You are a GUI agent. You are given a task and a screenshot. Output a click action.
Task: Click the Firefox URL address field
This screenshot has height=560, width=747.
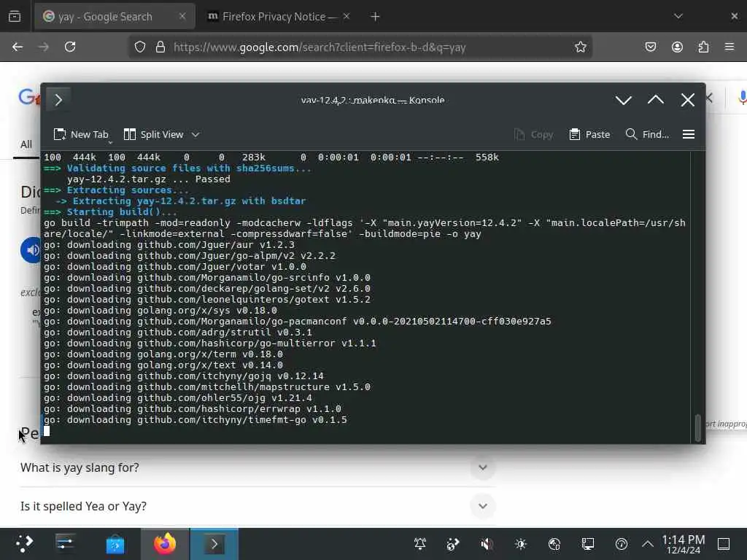(x=360, y=47)
